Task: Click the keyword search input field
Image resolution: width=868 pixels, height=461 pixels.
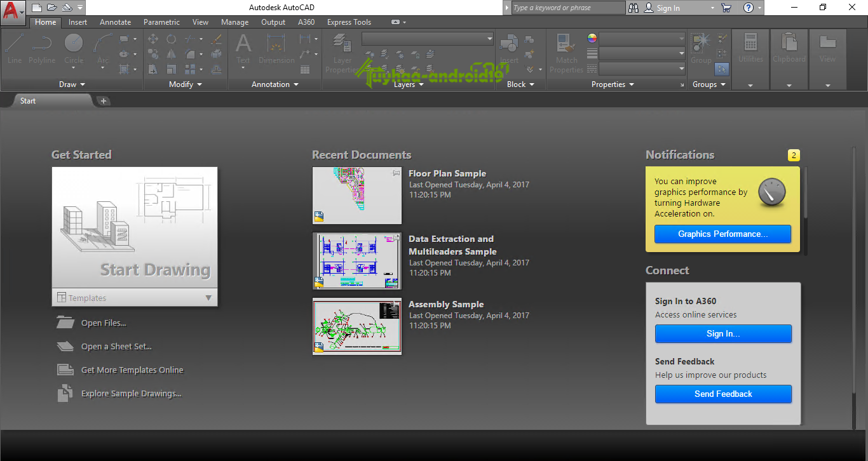Action: pyautogui.click(x=569, y=8)
